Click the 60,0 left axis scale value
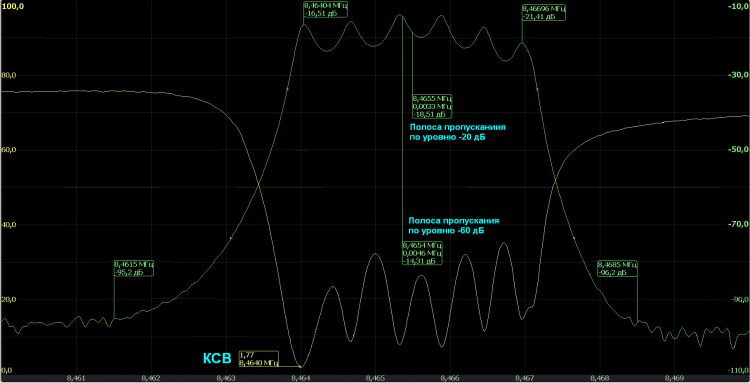 (x=8, y=150)
